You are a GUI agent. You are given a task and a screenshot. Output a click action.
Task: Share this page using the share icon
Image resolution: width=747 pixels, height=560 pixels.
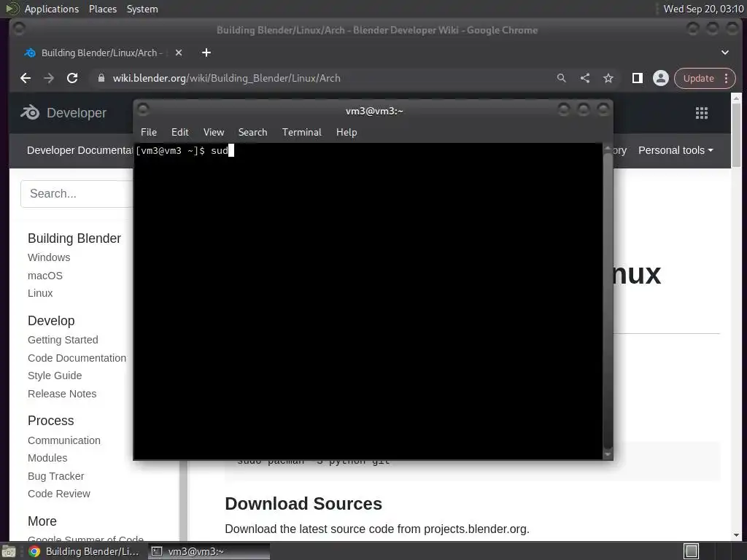point(585,78)
